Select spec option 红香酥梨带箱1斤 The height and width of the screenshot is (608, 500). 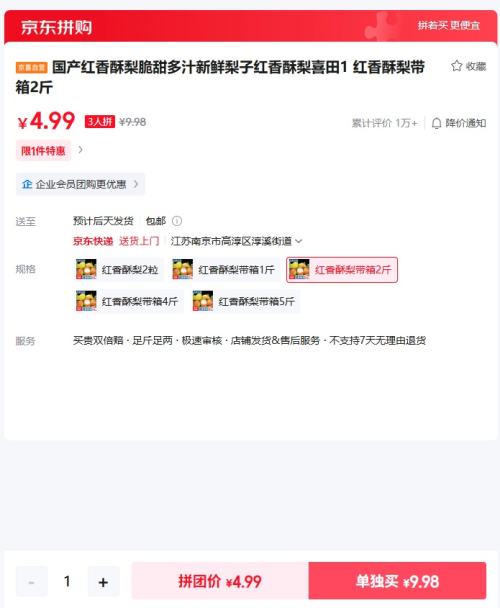225,269
